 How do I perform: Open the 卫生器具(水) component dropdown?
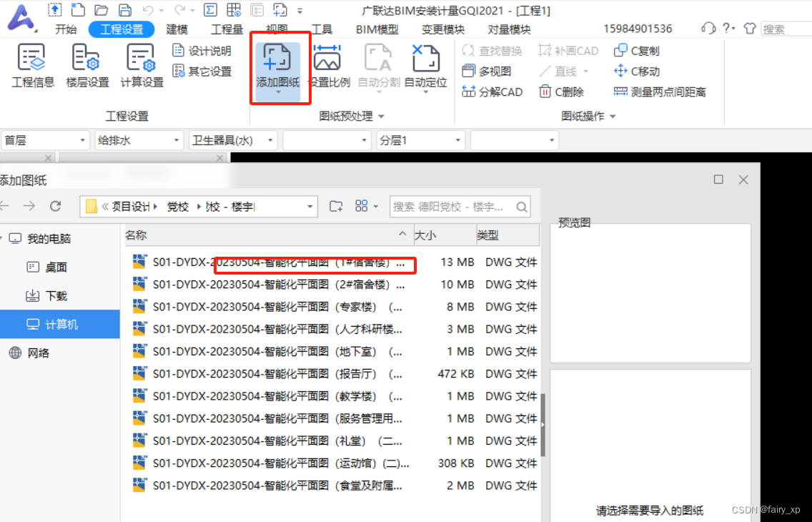pos(233,140)
